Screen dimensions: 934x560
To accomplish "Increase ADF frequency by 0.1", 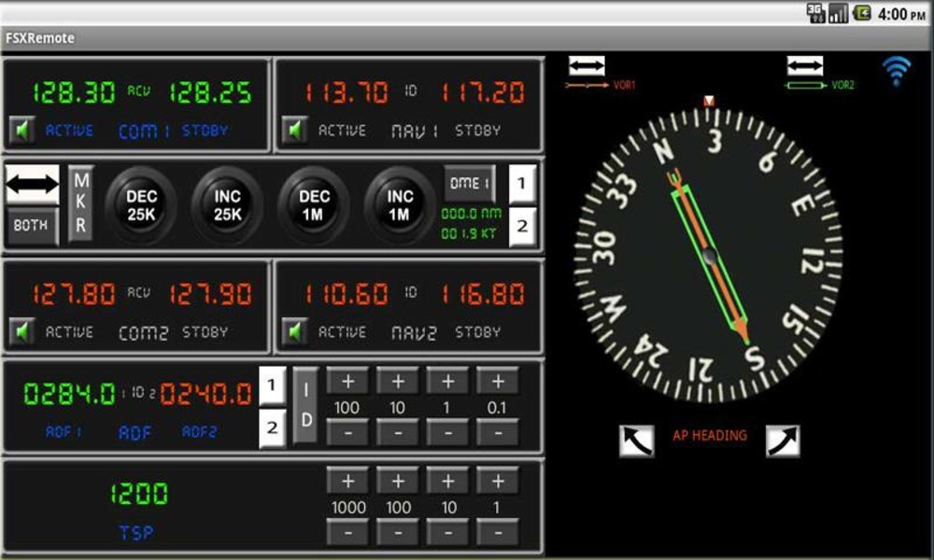I will (x=498, y=382).
